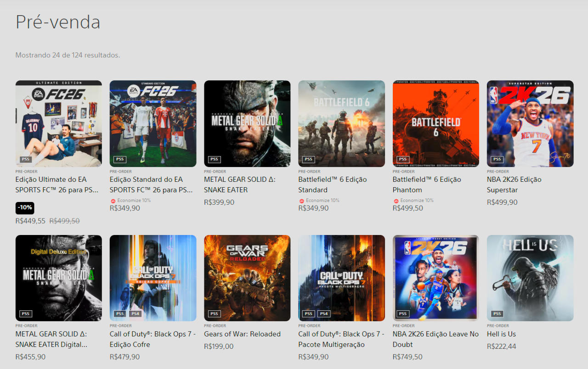Click PS5 badge on Black Ops 7 Edição Cofre cover

pos(120,314)
